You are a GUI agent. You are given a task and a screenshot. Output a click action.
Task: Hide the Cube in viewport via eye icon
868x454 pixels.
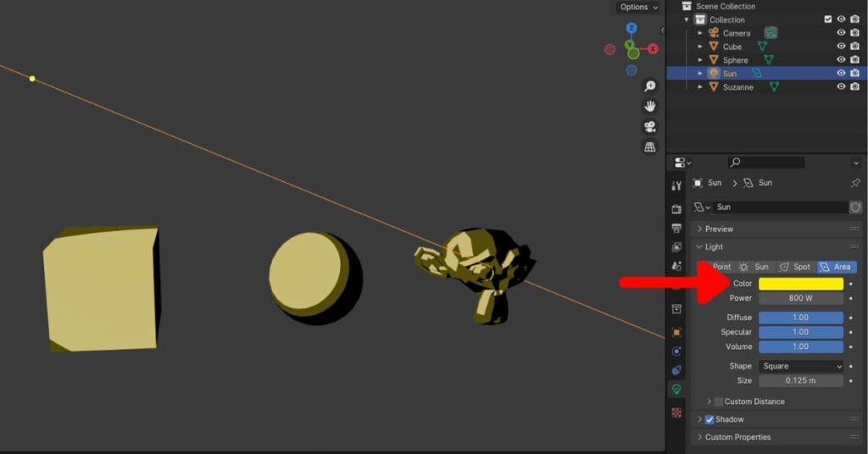click(842, 47)
